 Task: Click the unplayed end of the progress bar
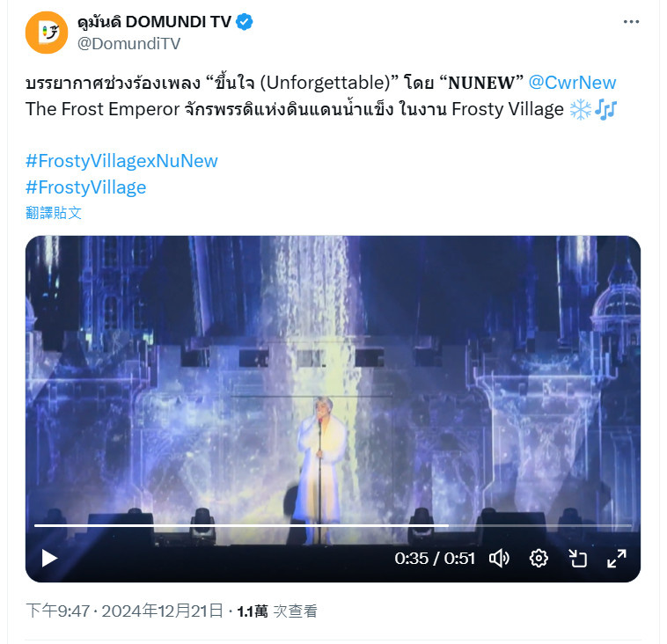(x=540, y=526)
